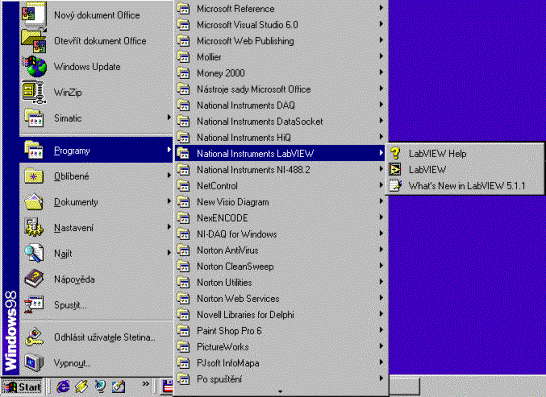Screen dimensions: 546x397
Task: Click Nový dokument Office text
Action: (x=97, y=15)
